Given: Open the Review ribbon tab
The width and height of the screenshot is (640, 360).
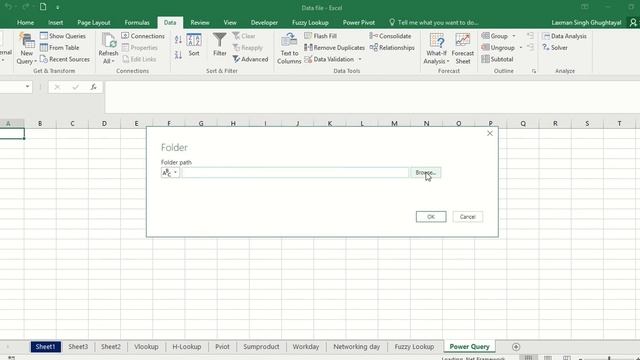Looking at the screenshot, I should [x=200, y=22].
